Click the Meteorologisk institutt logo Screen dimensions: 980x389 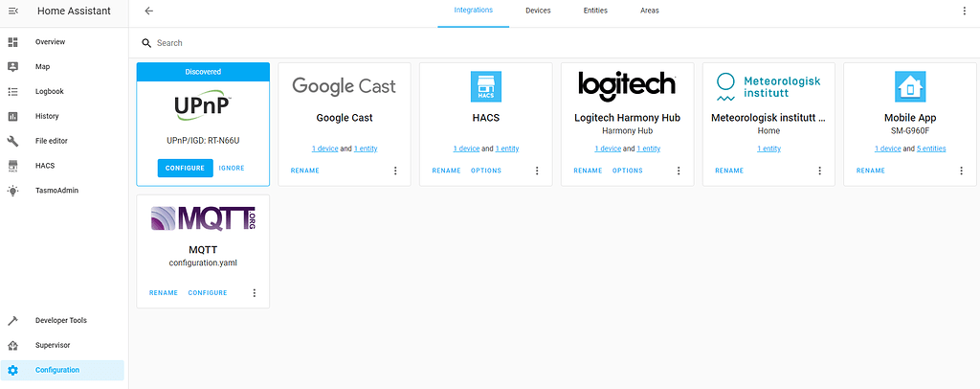tap(768, 87)
